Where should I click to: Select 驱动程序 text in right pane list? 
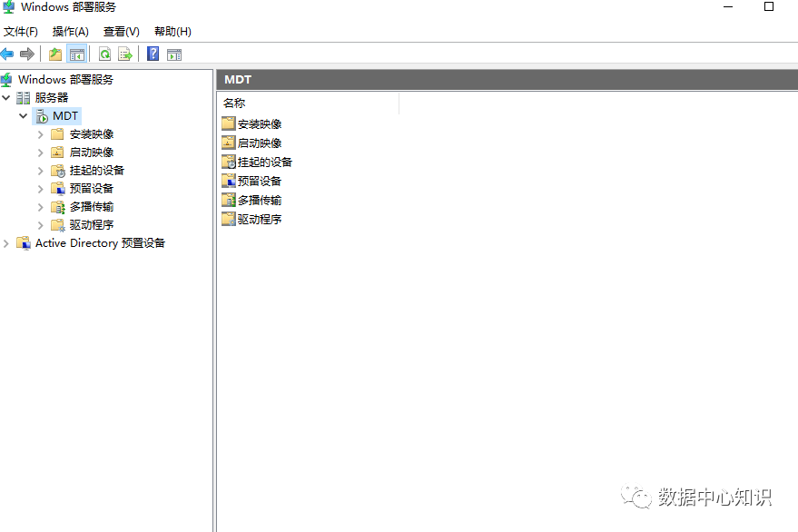260,219
